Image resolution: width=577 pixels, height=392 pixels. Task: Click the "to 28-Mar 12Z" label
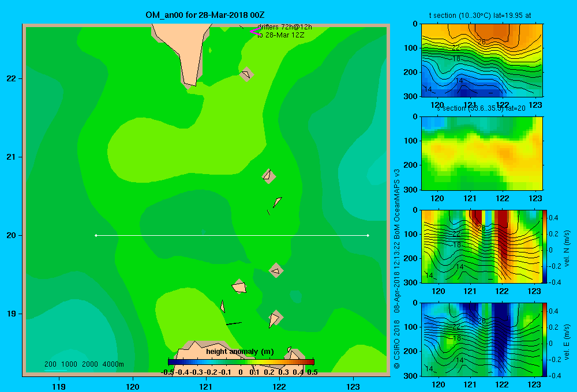click(x=281, y=35)
